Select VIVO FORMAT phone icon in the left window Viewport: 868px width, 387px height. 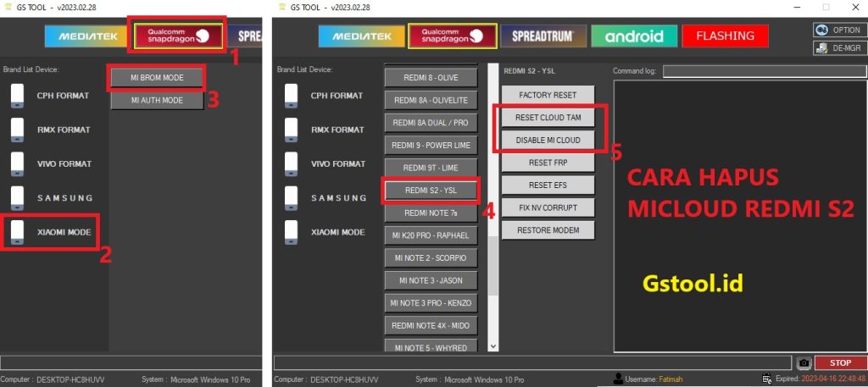17,164
